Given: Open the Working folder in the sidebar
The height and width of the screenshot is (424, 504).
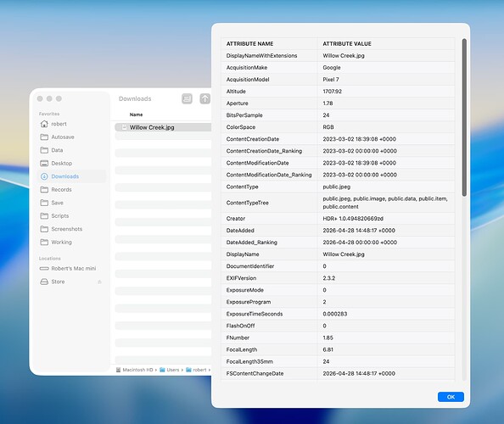Looking at the screenshot, I should pos(61,243).
